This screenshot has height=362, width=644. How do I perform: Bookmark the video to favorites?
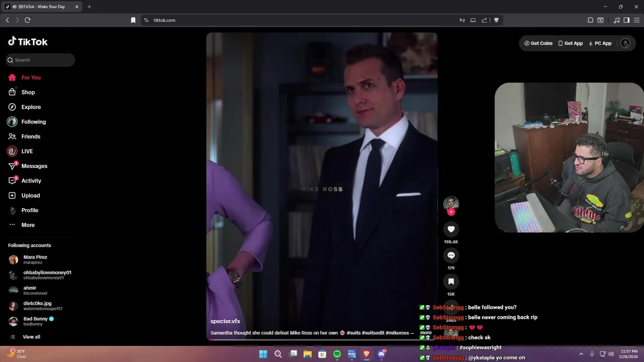point(451,282)
